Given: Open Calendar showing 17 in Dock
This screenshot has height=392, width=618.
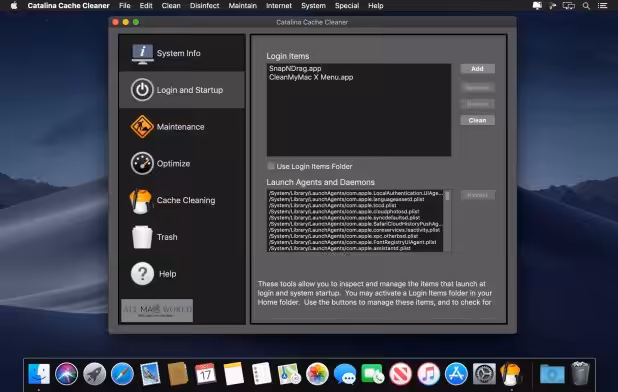Looking at the screenshot, I should 206,373.
